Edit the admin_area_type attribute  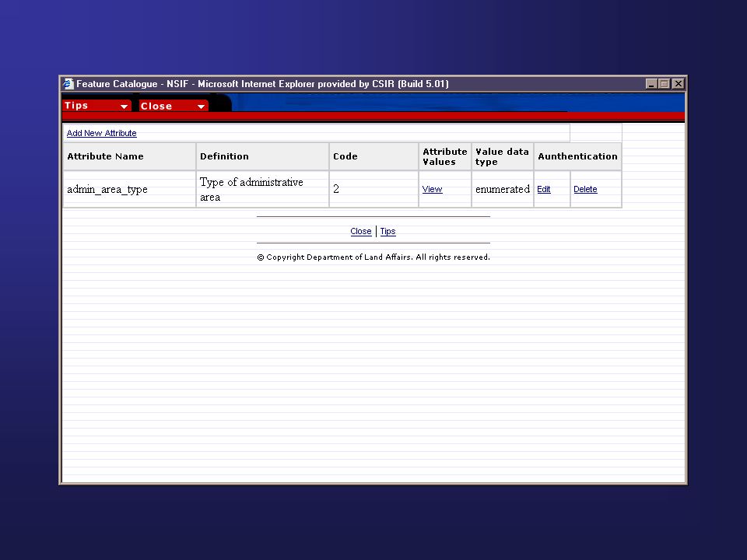click(544, 189)
